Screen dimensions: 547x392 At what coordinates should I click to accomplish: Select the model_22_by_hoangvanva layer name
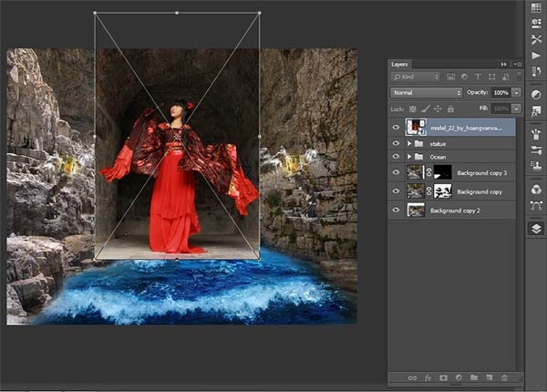467,128
